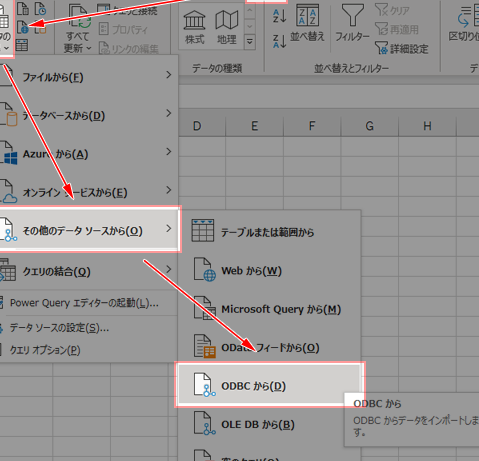Viewport: 479px width, 461px height.
Task: Select column G header
Action: tap(369, 126)
